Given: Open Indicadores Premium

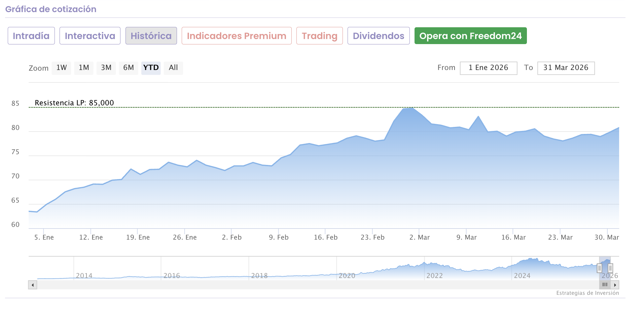Looking at the screenshot, I should tap(237, 36).
